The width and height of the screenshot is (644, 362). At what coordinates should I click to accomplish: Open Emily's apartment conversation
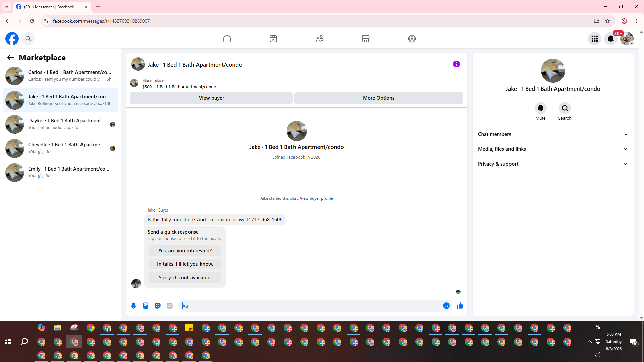(60, 173)
